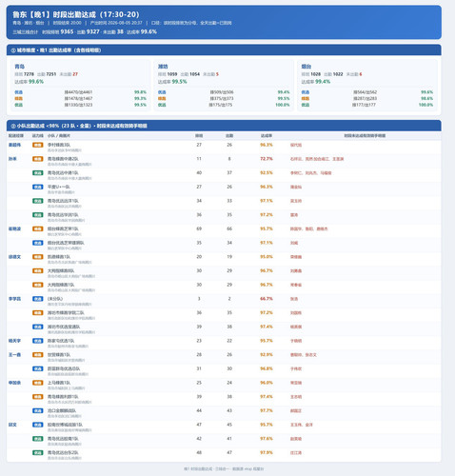The height and width of the screenshot is (476, 455).
Task: Click the 97.9% attendance rate cell
Action: pyautogui.click(x=267, y=452)
